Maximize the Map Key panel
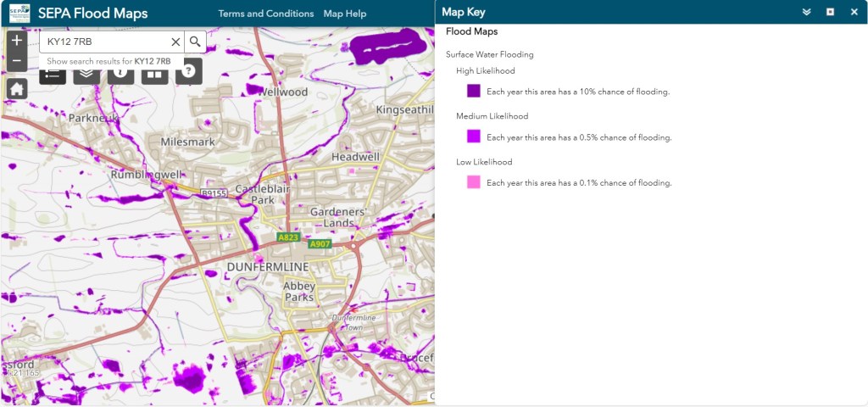868x407 pixels. (831, 12)
